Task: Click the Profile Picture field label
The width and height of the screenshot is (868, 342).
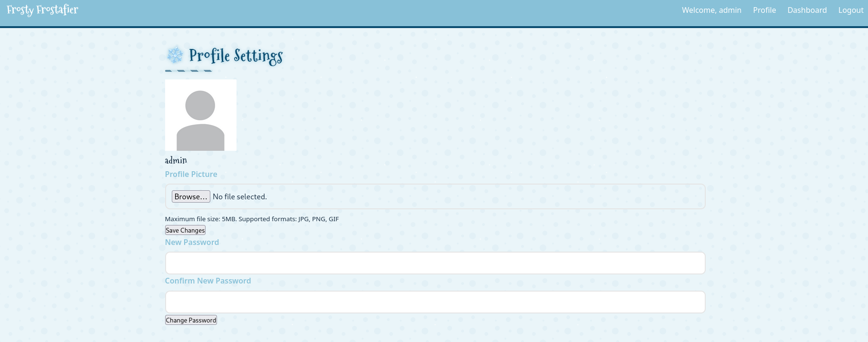Action: point(191,174)
